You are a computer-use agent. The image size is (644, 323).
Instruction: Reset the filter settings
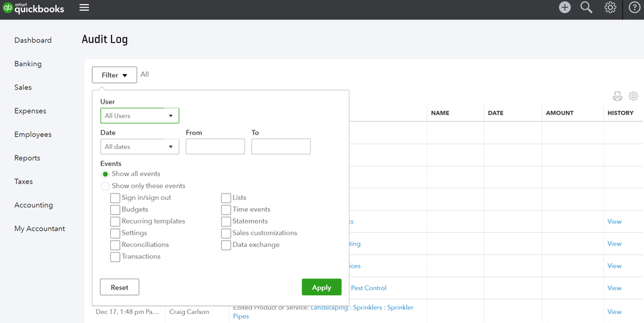[119, 288]
